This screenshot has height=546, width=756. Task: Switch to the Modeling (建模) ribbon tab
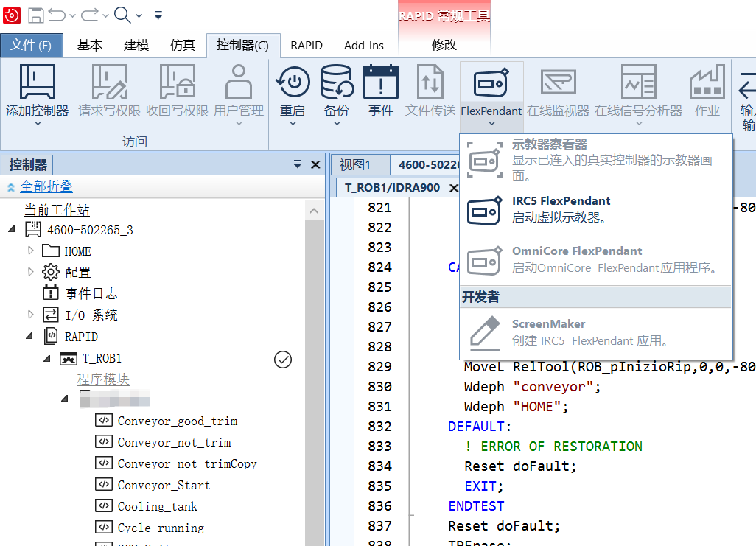(x=136, y=46)
